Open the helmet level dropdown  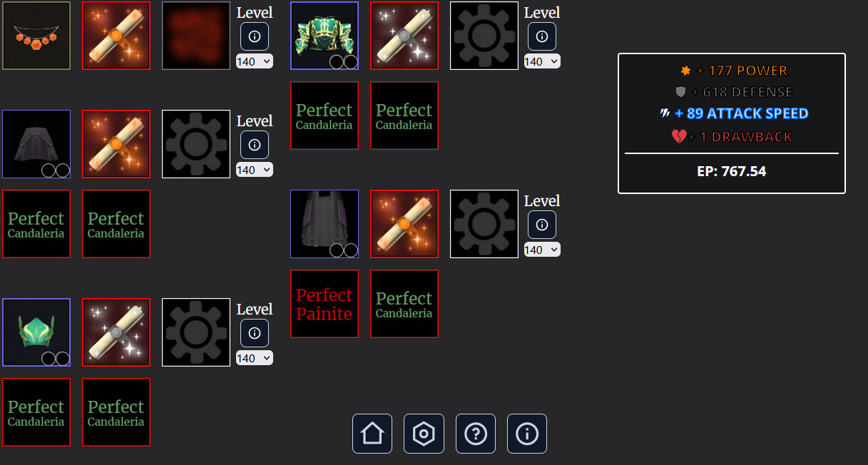point(255,359)
